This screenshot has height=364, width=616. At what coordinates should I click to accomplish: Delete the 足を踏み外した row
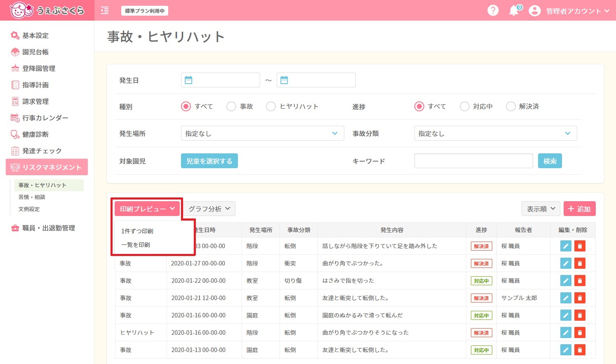[580, 246]
